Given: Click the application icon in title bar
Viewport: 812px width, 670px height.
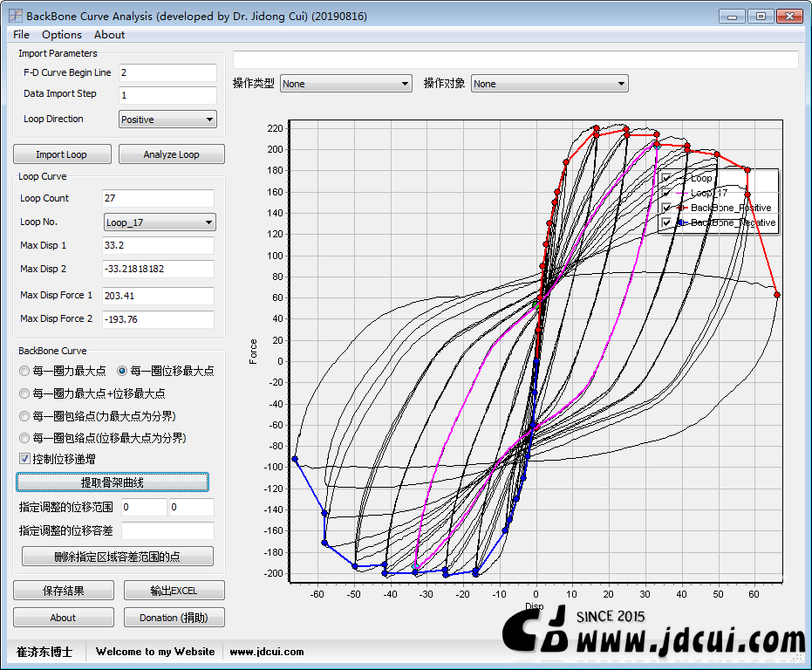Looking at the screenshot, I should 16,16.
